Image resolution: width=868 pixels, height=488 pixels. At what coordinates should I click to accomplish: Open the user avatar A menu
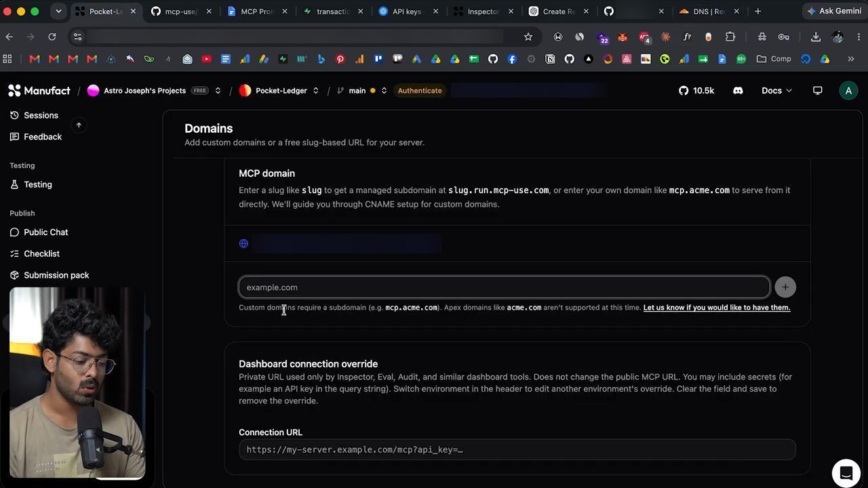point(848,91)
